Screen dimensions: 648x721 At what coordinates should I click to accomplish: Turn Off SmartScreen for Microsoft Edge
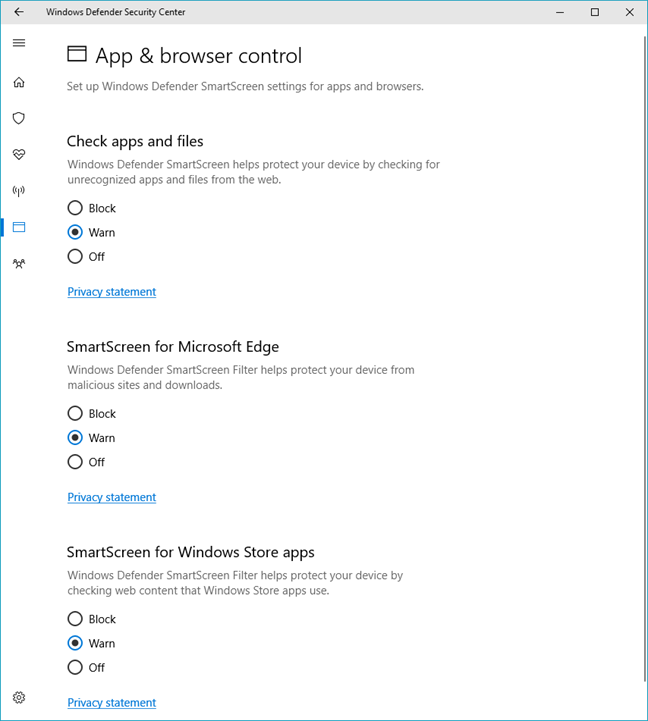(75, 462)
